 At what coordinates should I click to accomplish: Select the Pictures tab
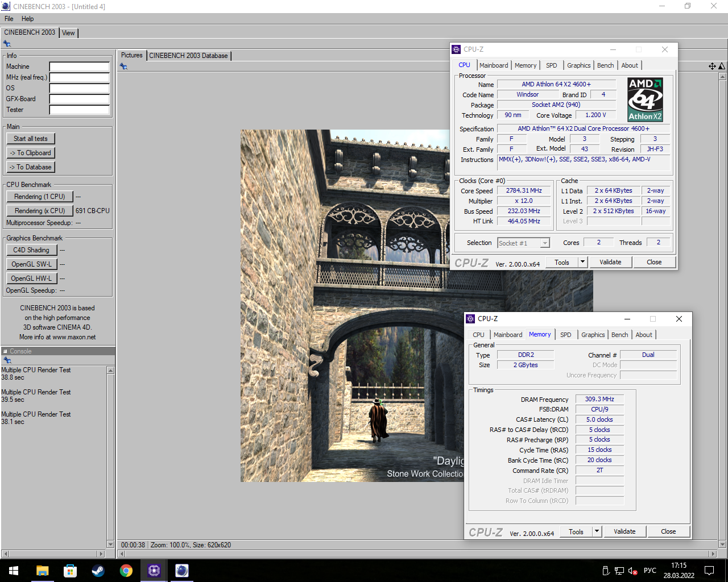coord(131,55)
